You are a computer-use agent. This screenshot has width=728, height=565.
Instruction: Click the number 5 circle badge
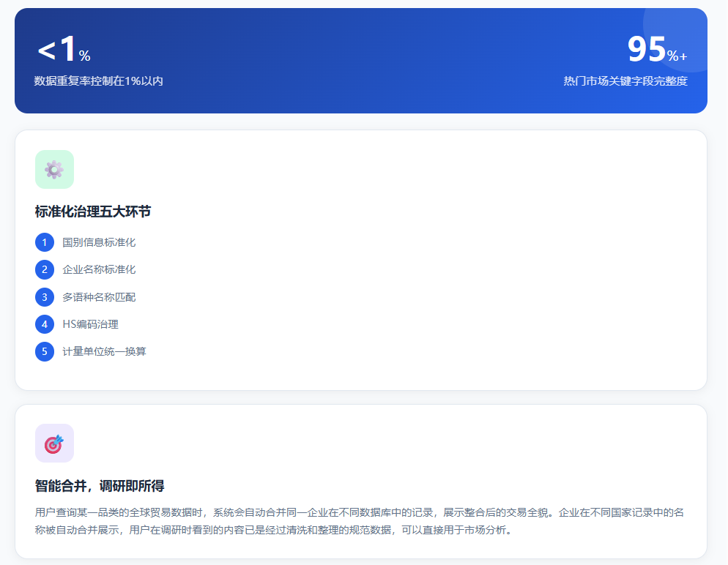click(x=45, y=351)
